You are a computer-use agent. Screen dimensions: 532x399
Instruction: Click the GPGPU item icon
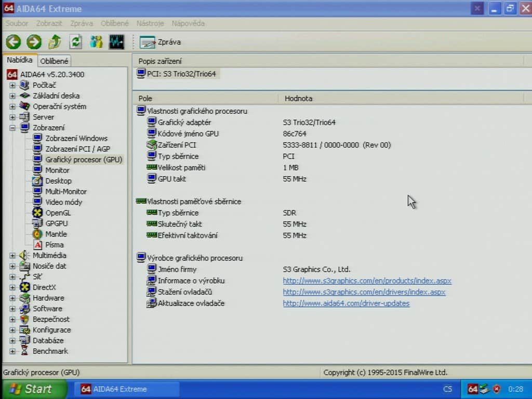point(37,223)
